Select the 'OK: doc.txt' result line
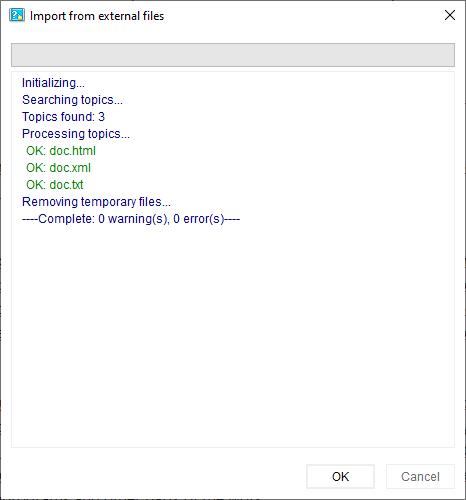Screen dimensions: 466x500 [55, 185]
